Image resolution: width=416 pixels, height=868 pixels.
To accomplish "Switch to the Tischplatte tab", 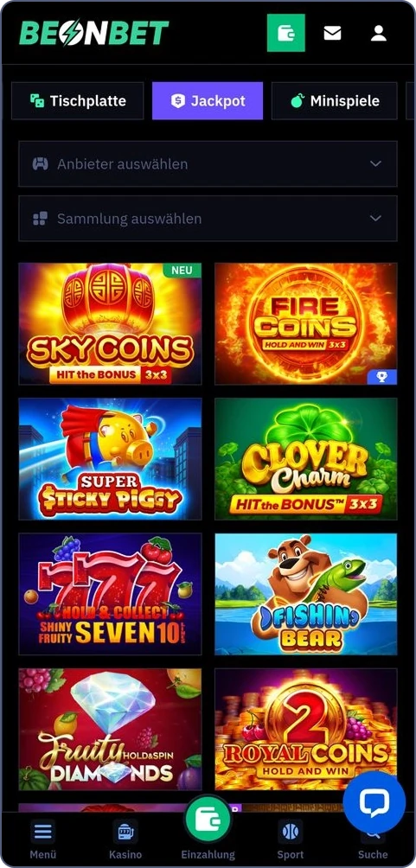I will [78, 101].
